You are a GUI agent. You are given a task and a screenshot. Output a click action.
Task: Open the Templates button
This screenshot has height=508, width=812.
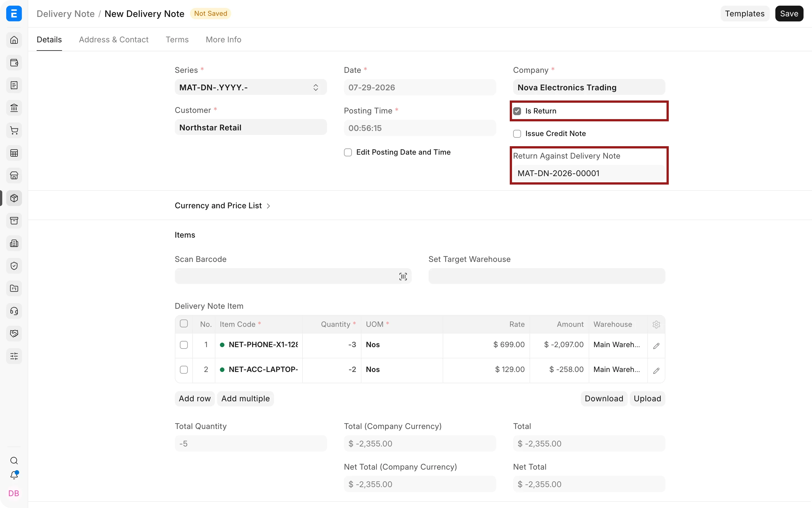745,14
